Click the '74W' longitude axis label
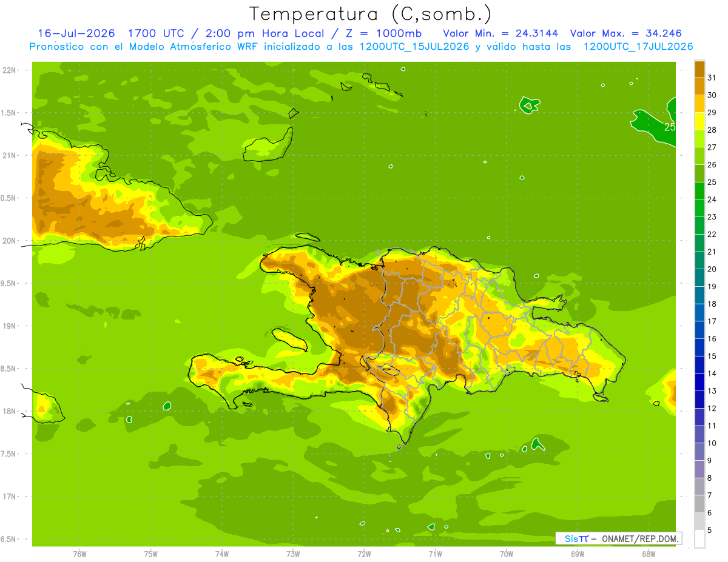728x562 pixels. tap(221, 554)
